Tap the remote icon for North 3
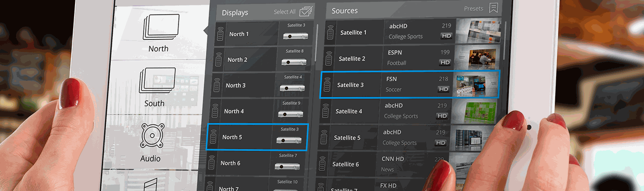Viewport: 644px width, 191px height. [x=217, y=85]
